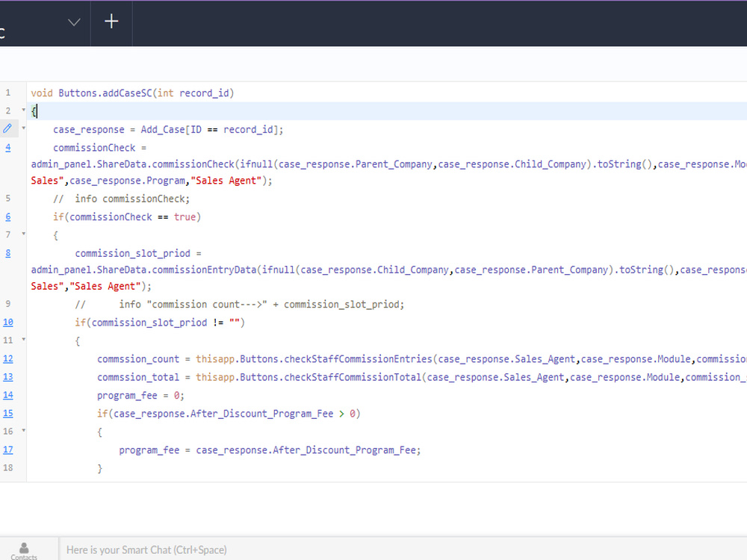Collapse code fold arrow at line 16
The width and height of the screenshot is (747, 560).
click(x=23, y=431)
